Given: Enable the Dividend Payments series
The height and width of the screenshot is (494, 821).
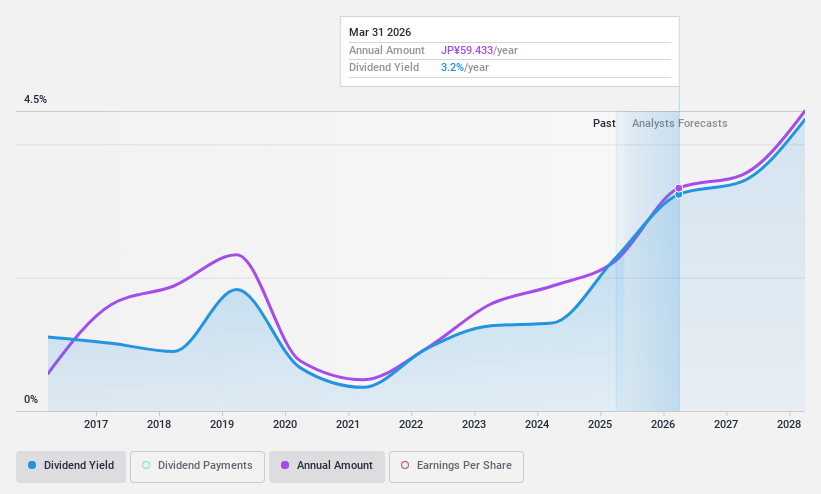Looking at the screenshot, I should coord(197,466).
